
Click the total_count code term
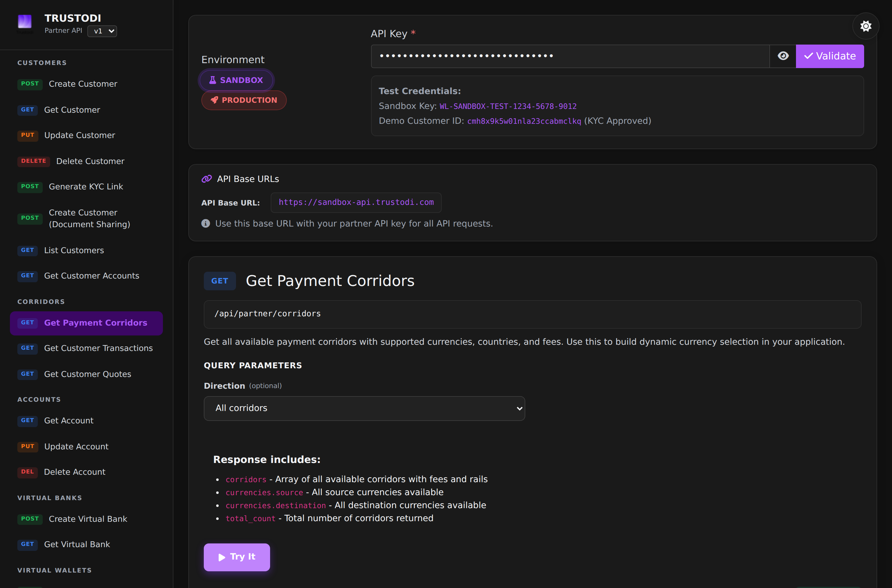[250, 519]
